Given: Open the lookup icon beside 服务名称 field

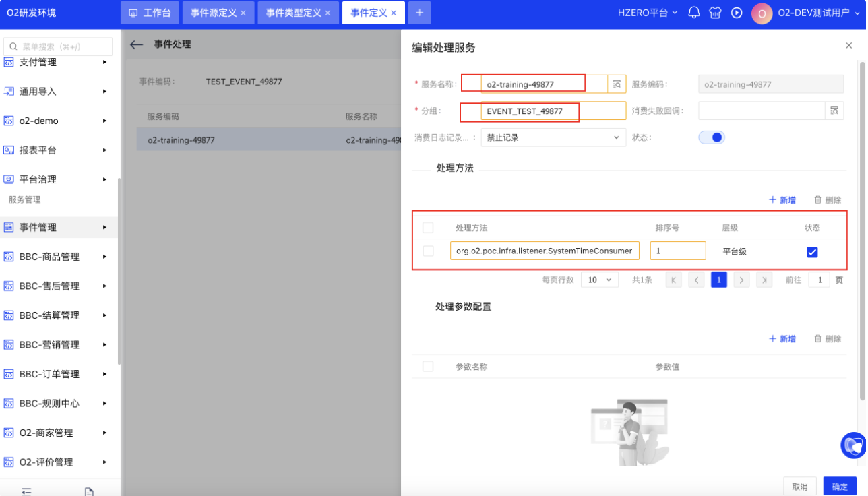Looking at the screenshot, I should pos(617,84).
